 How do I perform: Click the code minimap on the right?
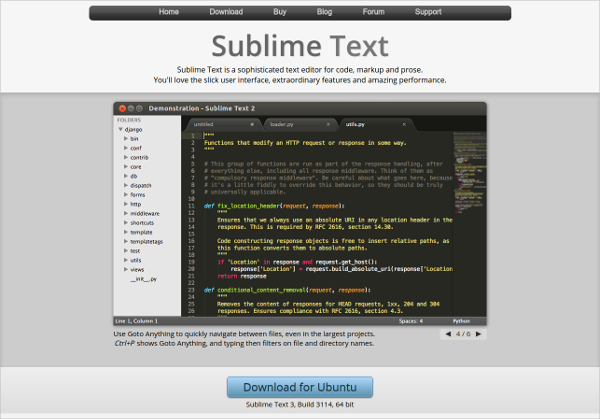(470, 172)
